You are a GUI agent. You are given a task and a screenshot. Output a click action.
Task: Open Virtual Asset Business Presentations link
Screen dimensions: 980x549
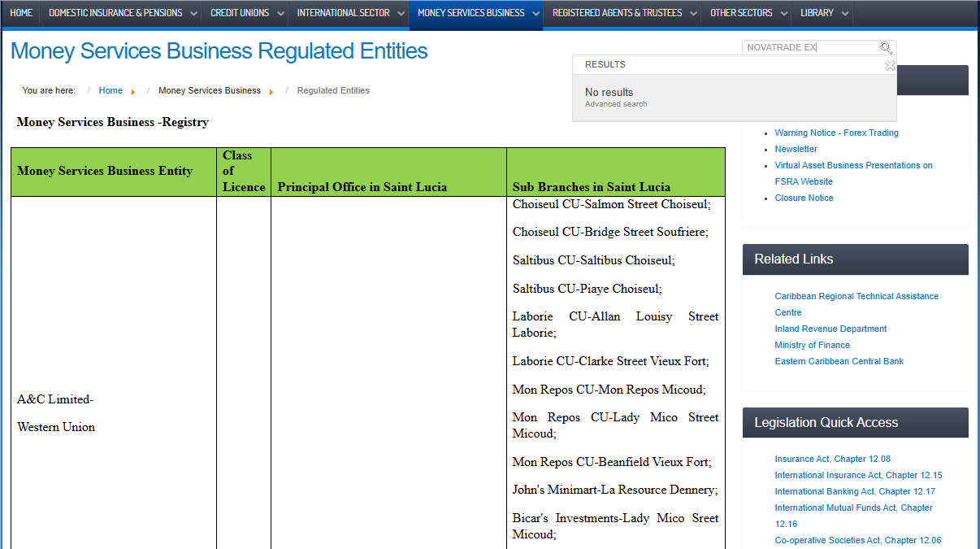pyautogui.click(x=853, y=173)
